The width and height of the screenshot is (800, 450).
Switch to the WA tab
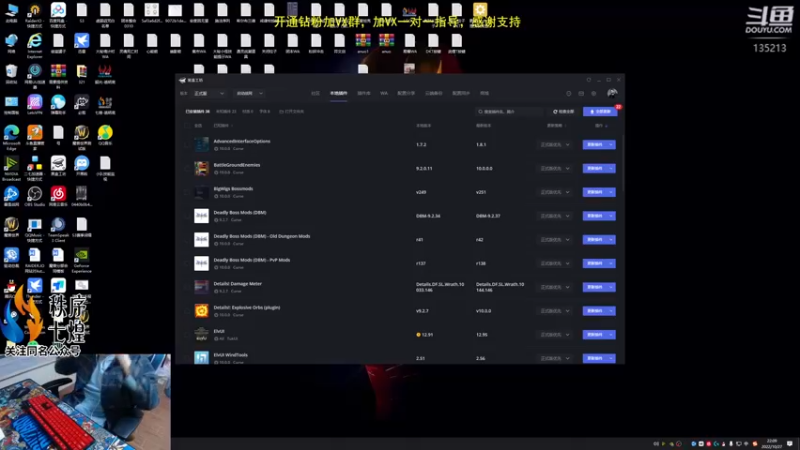click(384, 93)
